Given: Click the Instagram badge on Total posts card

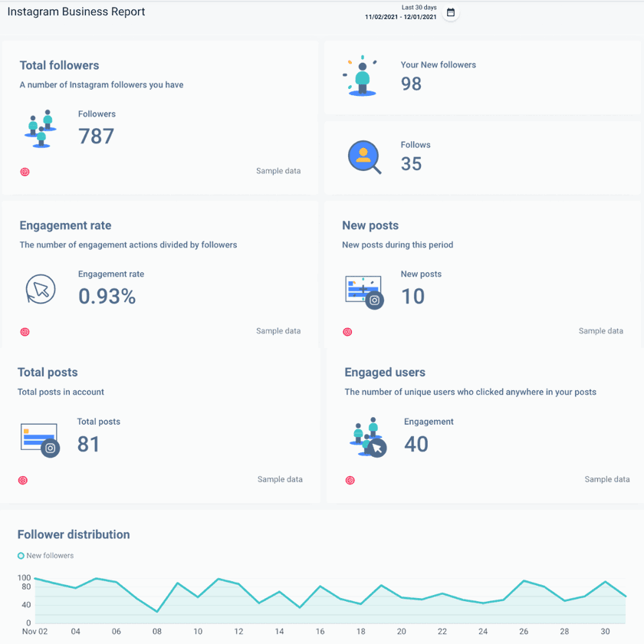Looking at the screenshot, I should [x=22, y=480].
